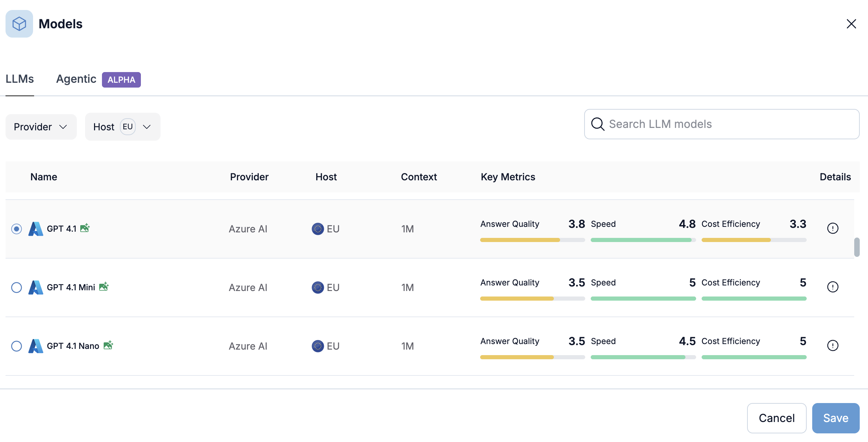This screenshot has width=868, height=442.
Task: Open details info icon for GPT 4.1 Nano
Action: 833,345
